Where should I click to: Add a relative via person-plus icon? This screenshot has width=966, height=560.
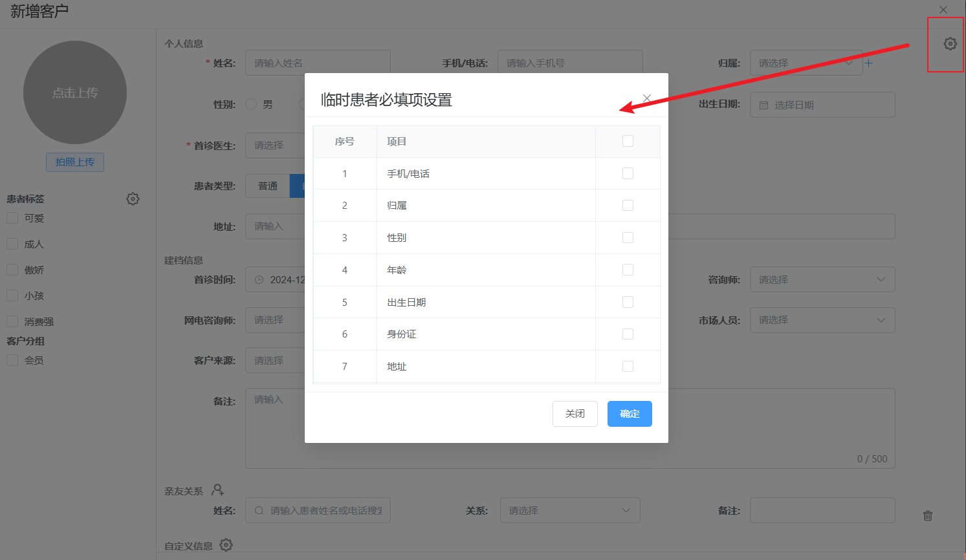218,490
